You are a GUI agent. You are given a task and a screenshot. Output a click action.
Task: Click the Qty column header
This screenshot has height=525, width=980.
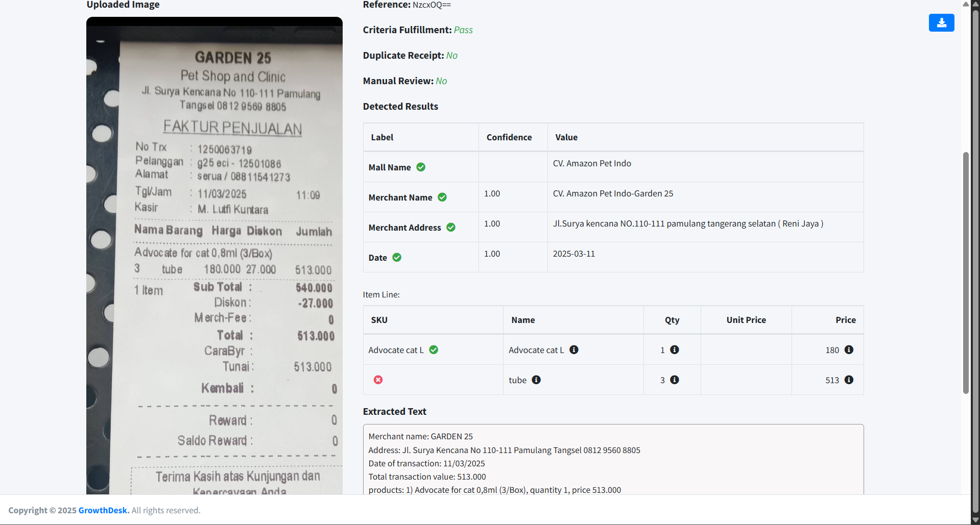pyautogui.click(x=672, y=320)
